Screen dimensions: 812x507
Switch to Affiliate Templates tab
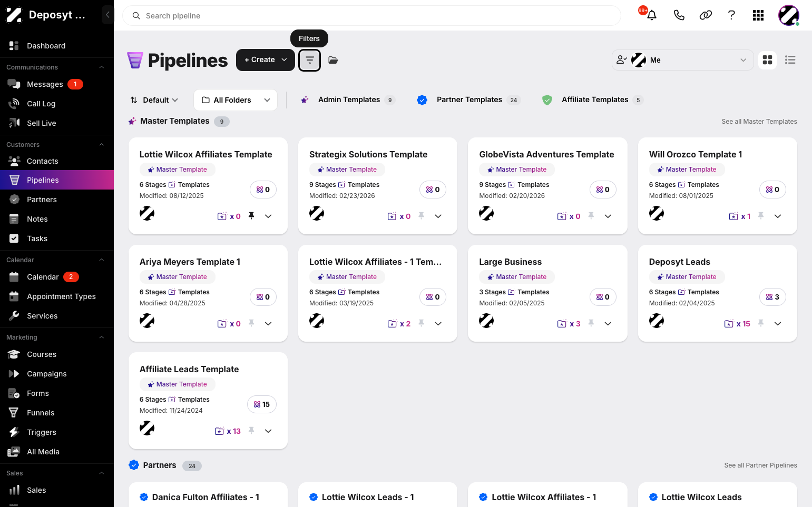593,100
